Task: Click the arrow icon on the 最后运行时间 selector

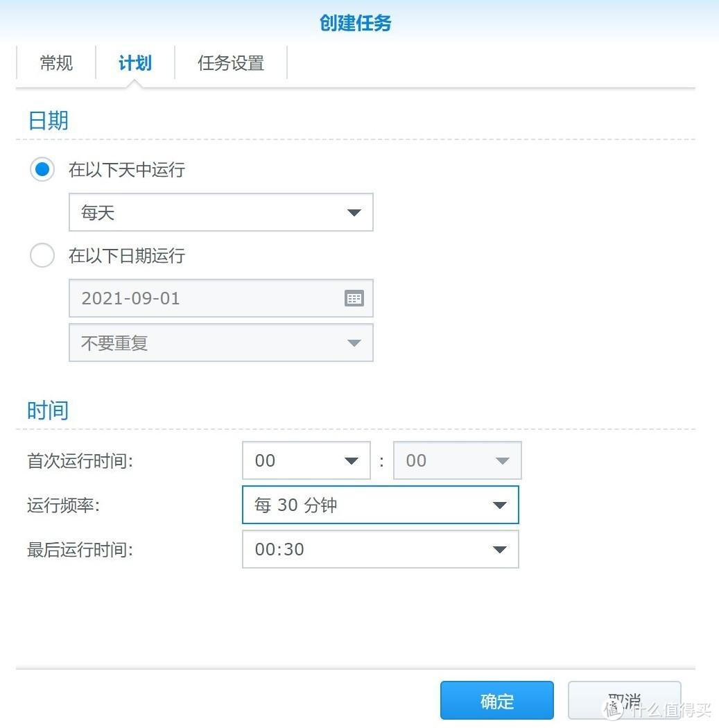Action: click(500, 549)
